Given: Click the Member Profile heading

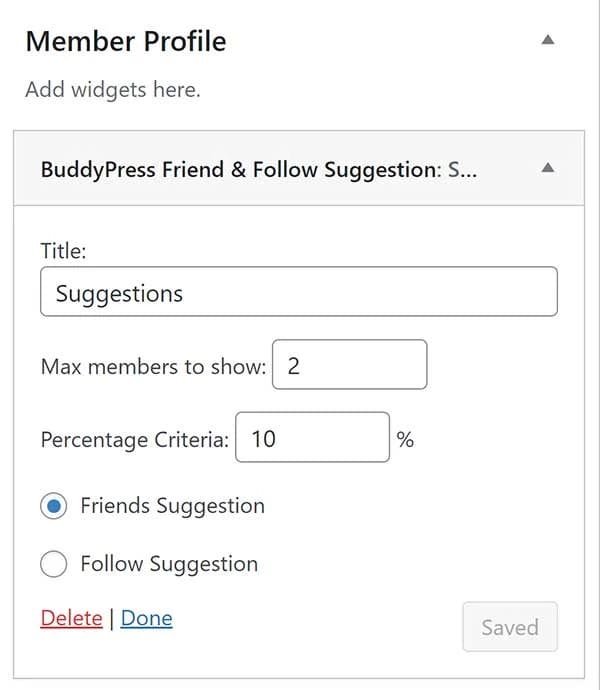Looking at the screenshot, I should 126,42.
